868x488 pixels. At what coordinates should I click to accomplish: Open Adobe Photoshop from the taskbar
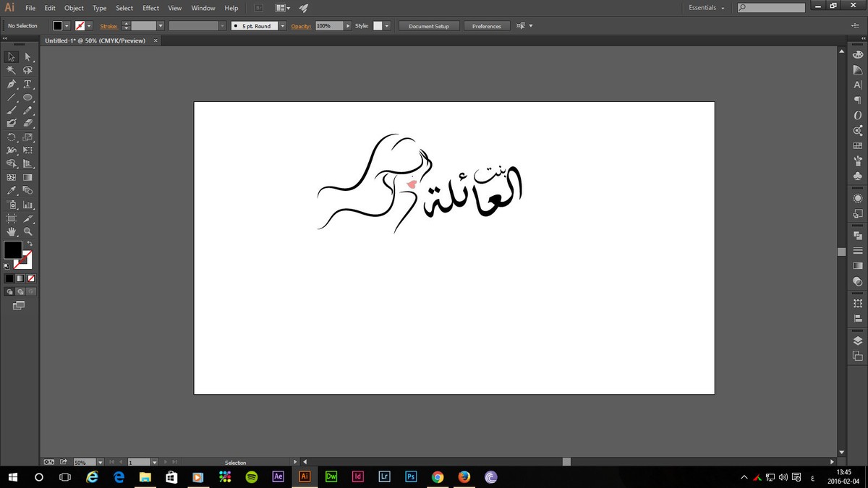tap(411, 477)
